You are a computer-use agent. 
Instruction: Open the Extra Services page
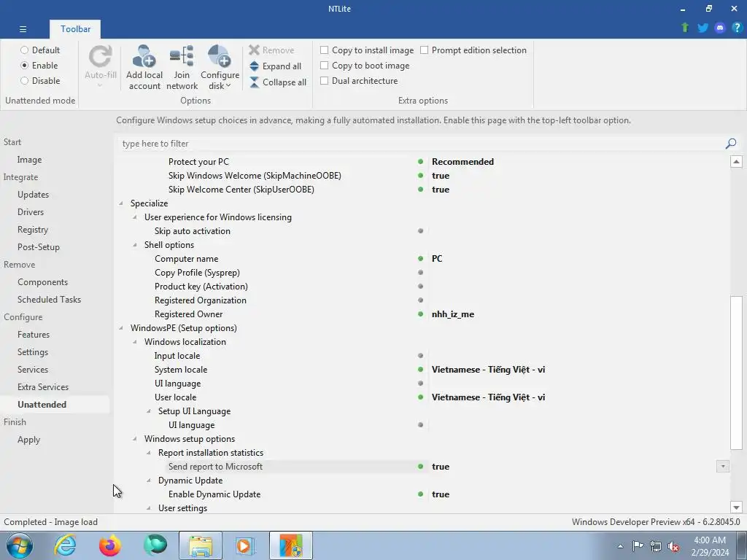(x=43, y=387)
